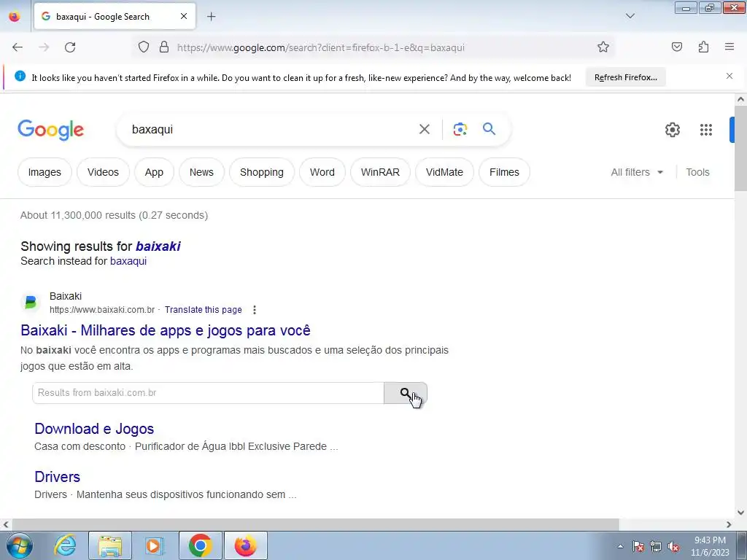Image resolution: width=747 pixels, height=560 pixels.
Task: Click the forward navigation arrow
Action: [x=44, y=47]
